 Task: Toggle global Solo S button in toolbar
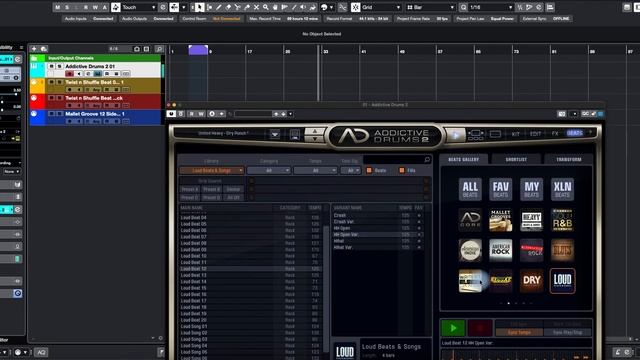[x=67, y=7]
